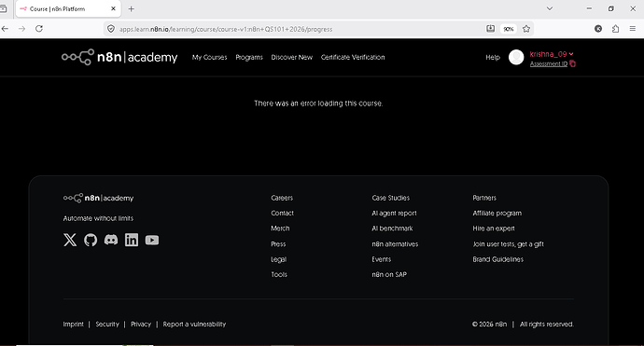This screenshot has width=644, height=346.
Task: Open the Merch footer link
Action: [x=280, y=228]
